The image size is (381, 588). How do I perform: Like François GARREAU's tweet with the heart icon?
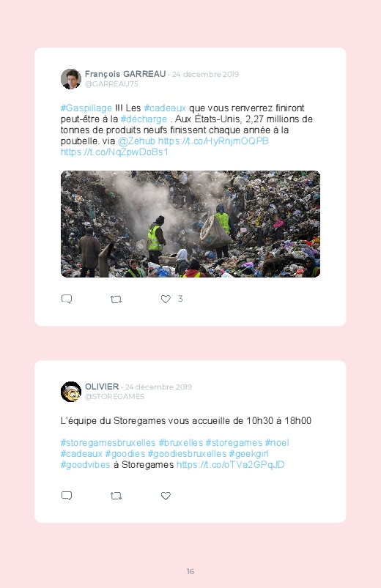click(x=166, y=299)
